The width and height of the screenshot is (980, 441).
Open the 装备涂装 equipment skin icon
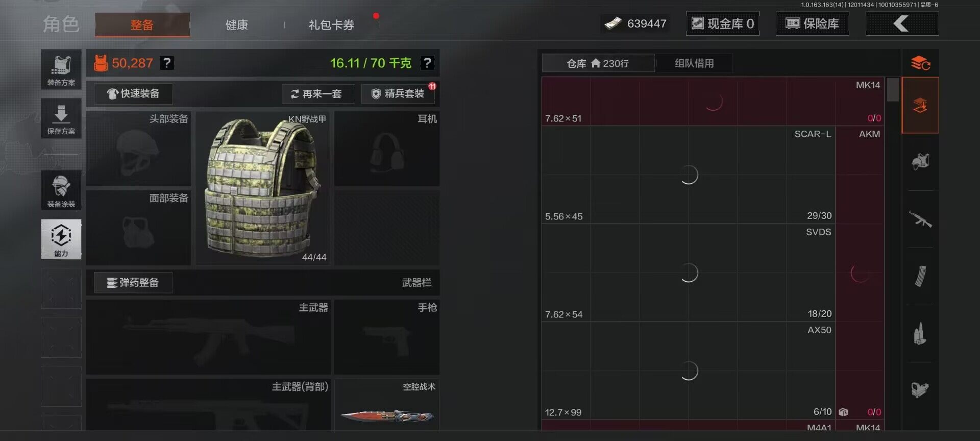coord(61,190)
